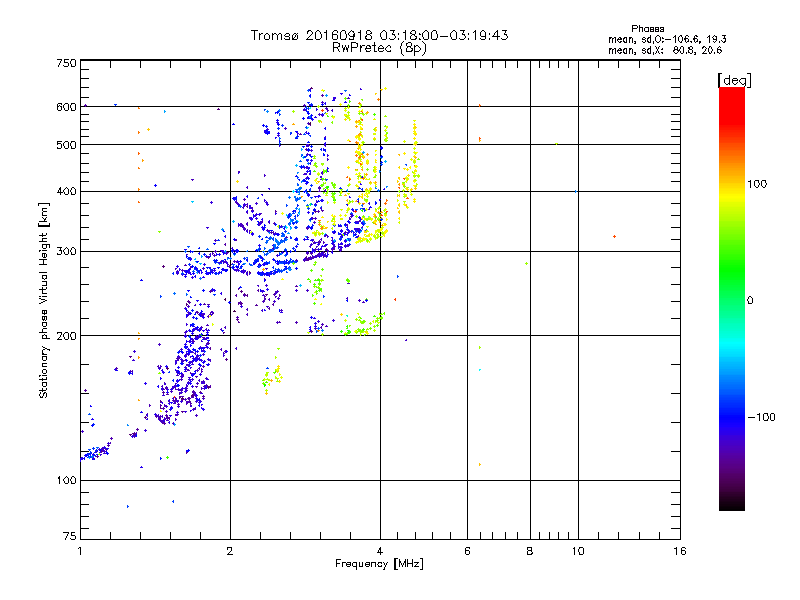The width and height of the screenshot is (800, 600).
Task: Click the 'Stationary phase Virtual Height [km]' axis label
Action: [x=44, y=301]
